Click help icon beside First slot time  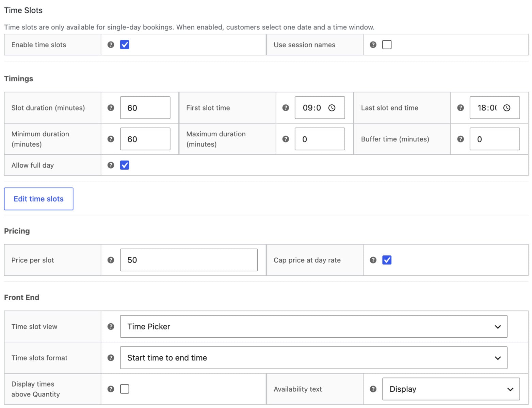[x=286, y=108]
